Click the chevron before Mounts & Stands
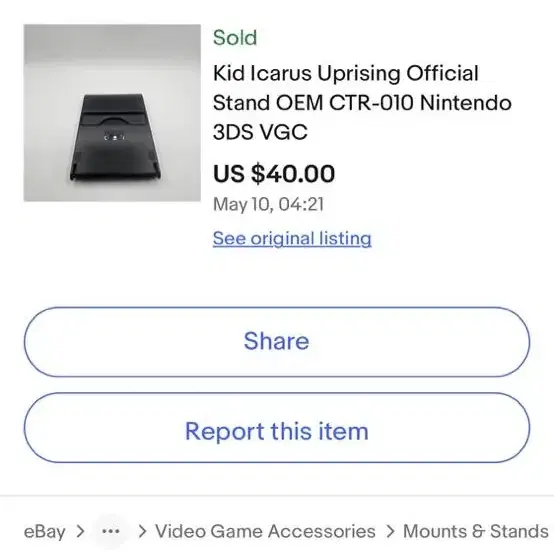 click(390, 531)
